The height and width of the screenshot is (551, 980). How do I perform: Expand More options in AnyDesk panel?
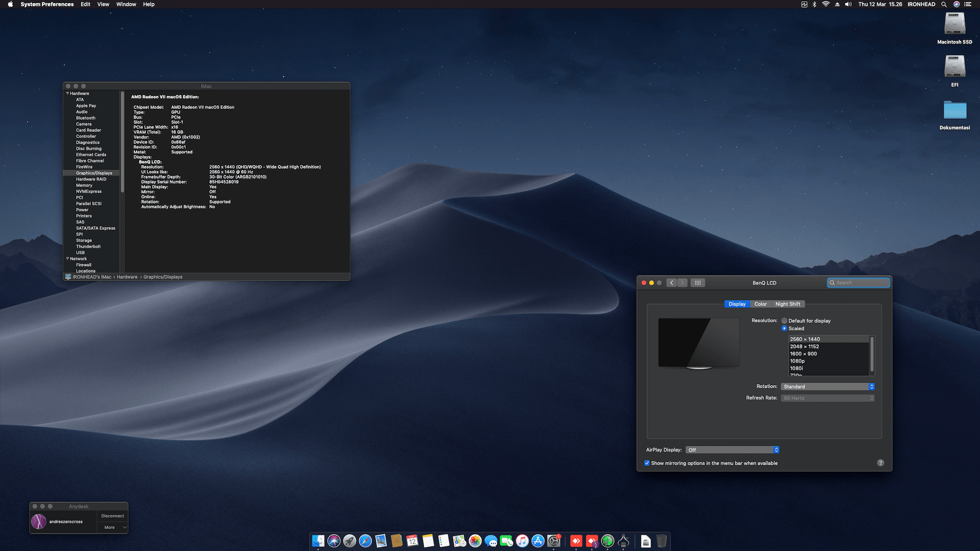click(x=113, y=528)
